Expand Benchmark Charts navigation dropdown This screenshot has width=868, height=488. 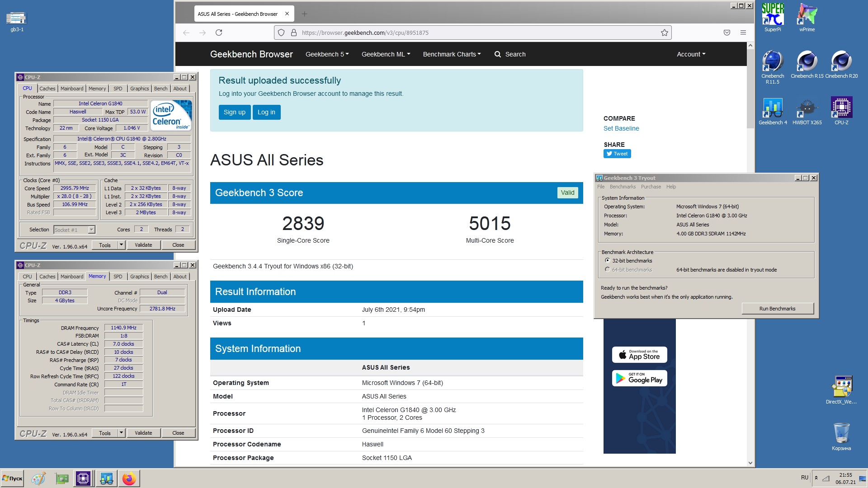pos(452,54)
